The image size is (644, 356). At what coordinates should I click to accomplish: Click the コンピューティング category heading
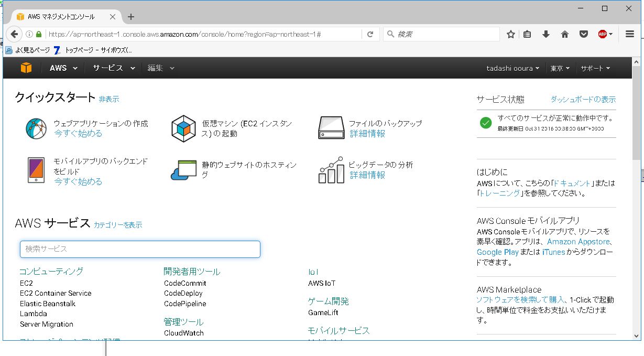pyautogui.click(x=51, y=271)
